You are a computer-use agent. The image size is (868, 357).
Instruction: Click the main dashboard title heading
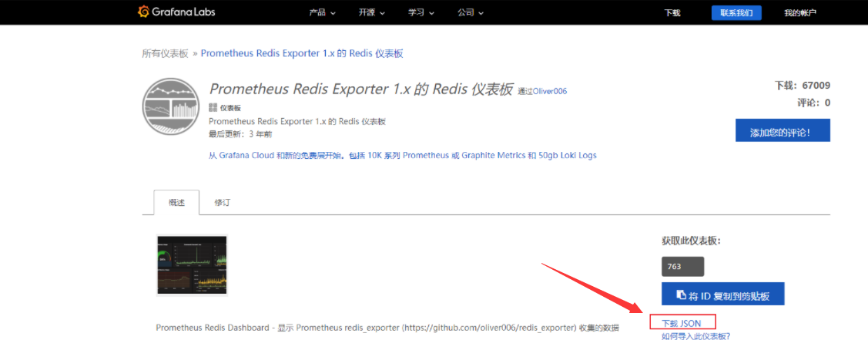point(361,89)
